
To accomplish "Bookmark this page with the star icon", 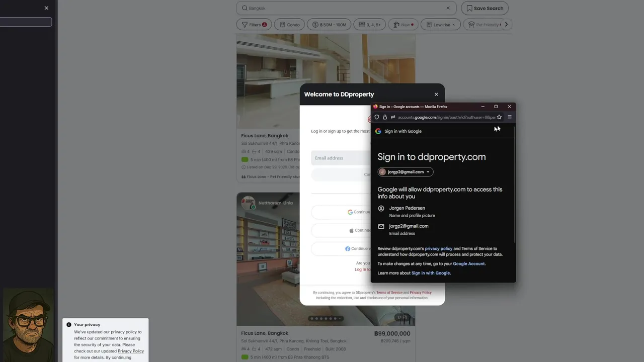I will (x=499, y=117).
